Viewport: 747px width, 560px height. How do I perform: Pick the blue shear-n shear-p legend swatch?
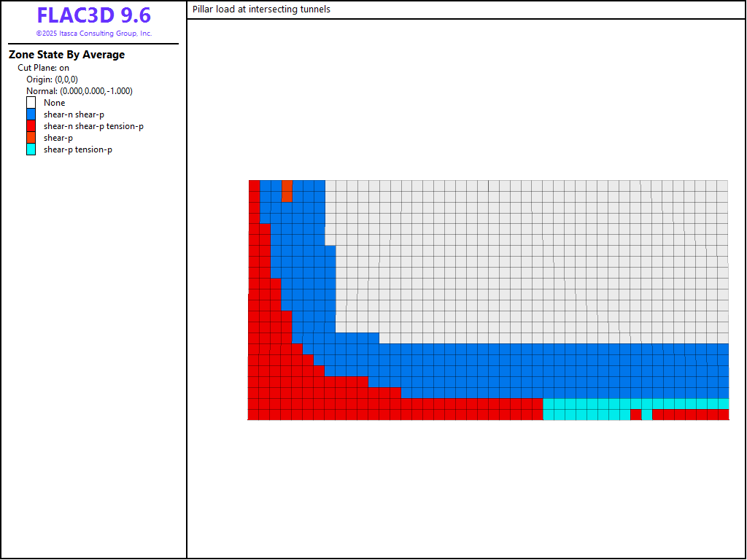[31, 114]
